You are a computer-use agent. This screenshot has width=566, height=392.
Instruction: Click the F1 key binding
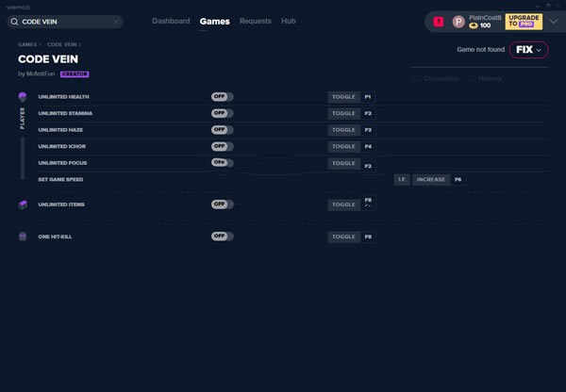[x=368, y=97]
